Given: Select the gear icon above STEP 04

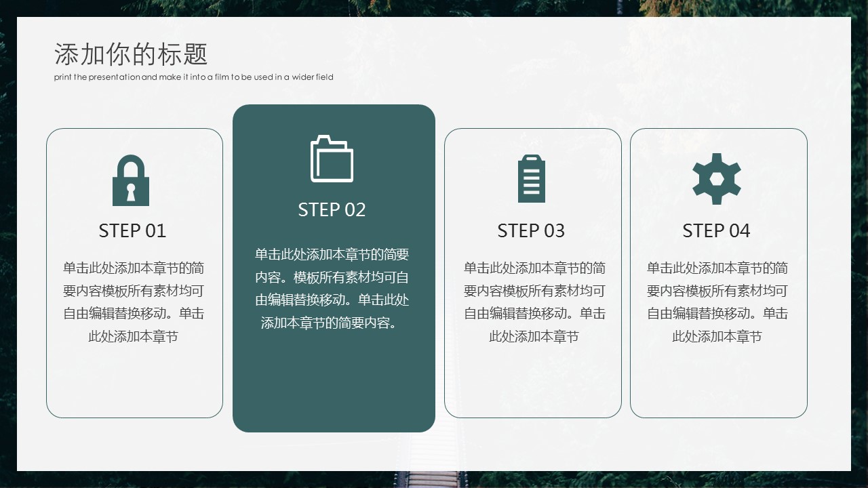Looking at the screenshot, I should (716, 179).
